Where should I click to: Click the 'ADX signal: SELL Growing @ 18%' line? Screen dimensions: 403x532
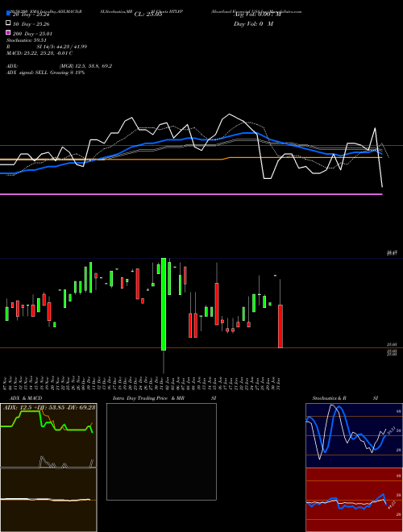point(45,73)
